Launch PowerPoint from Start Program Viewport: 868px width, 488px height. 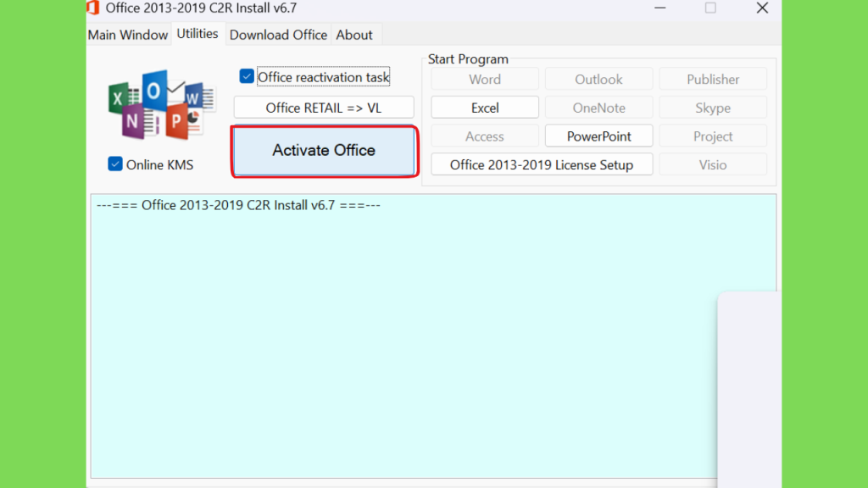[599, 136]
